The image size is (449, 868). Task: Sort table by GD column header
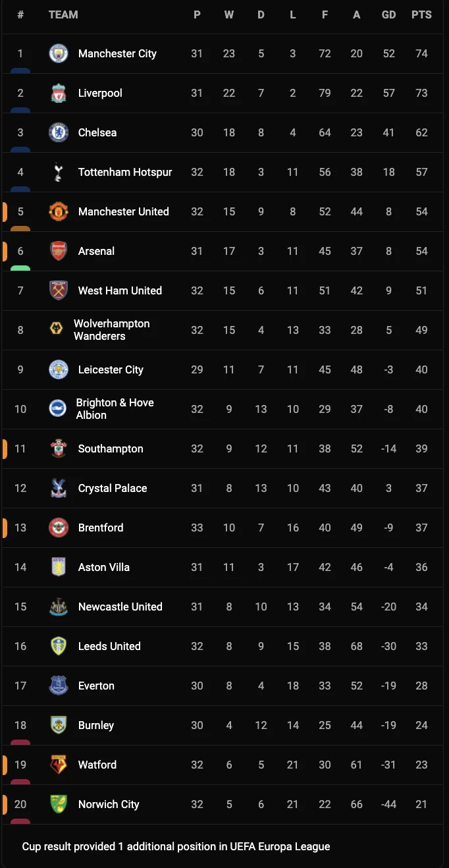[x=389, y=14]
